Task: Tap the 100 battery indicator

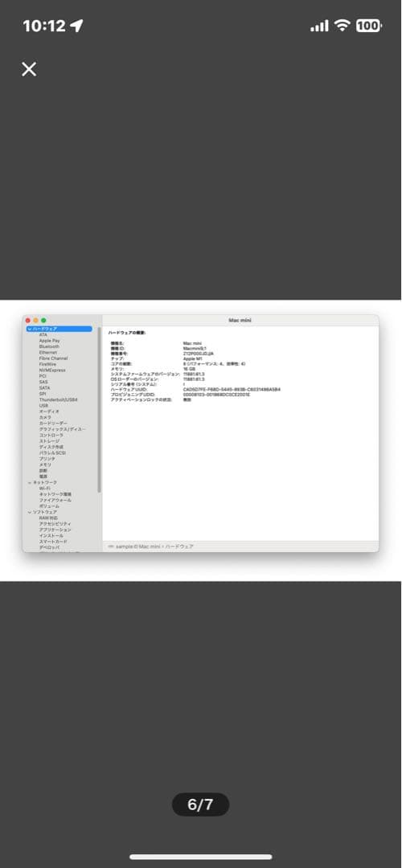Action: coord(368,26)
